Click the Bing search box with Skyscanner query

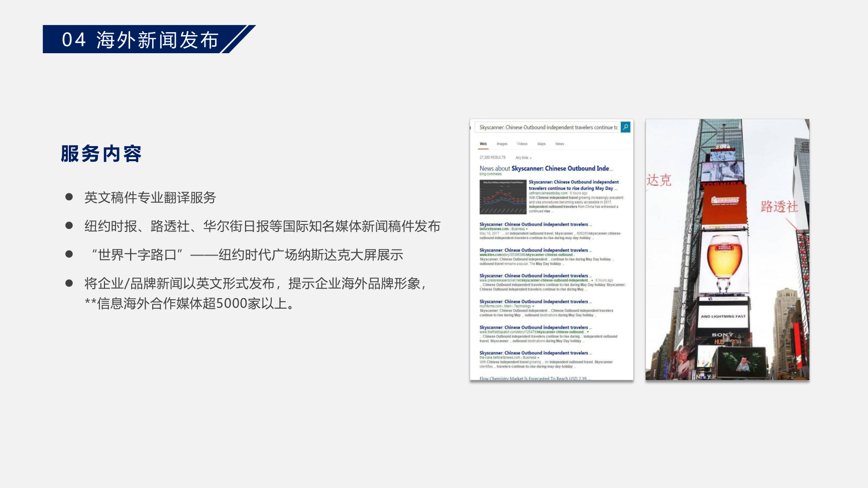pyautogui.click(x=548, y=127)
